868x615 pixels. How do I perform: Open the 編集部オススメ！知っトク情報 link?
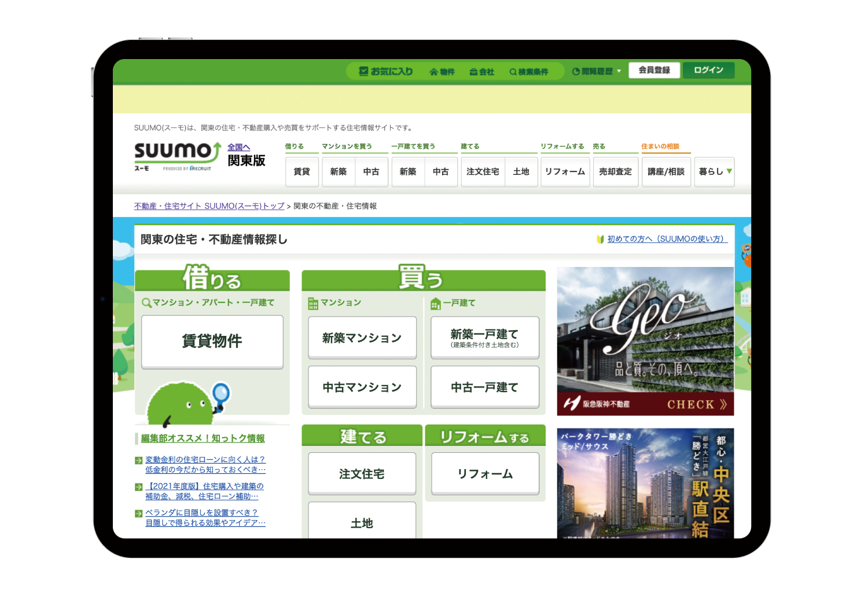(203, 438)
